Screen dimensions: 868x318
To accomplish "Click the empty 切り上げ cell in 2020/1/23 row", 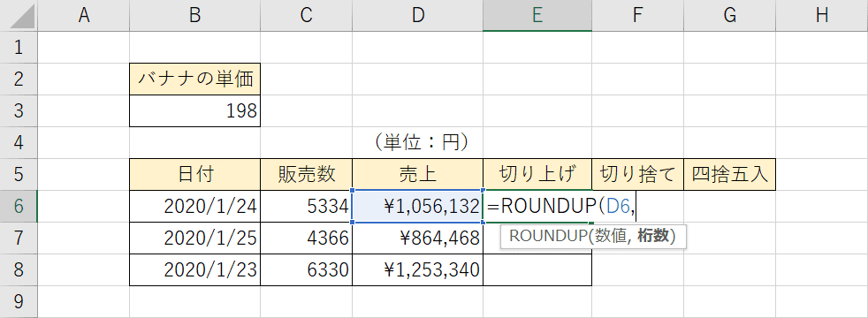I will pyautogui.click(x=537, y=270).
